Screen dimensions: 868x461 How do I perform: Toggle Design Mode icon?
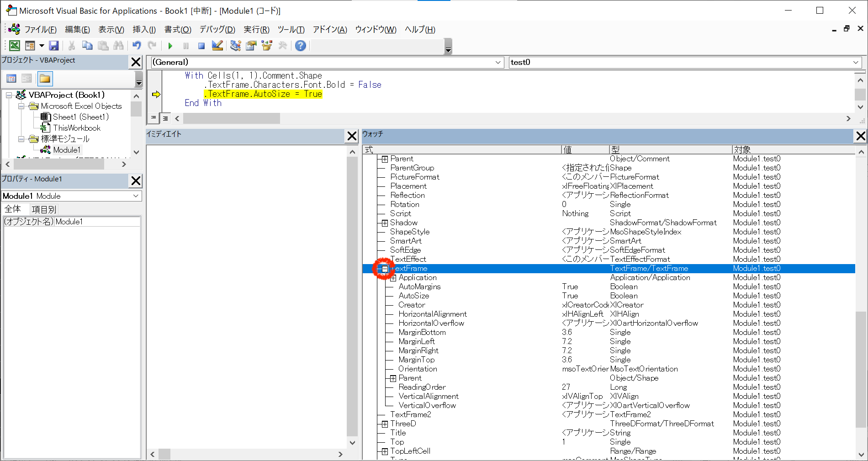click(x=217, y=45)
